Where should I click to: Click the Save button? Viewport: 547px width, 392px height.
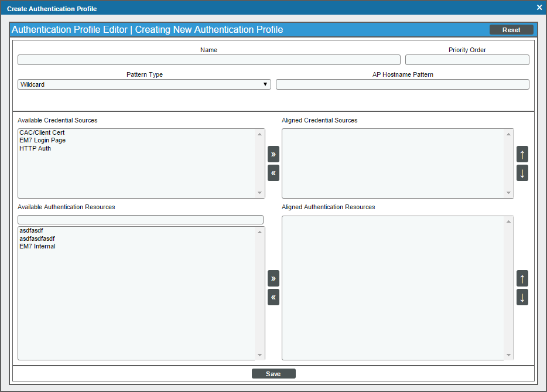click(x=273, y=373)
